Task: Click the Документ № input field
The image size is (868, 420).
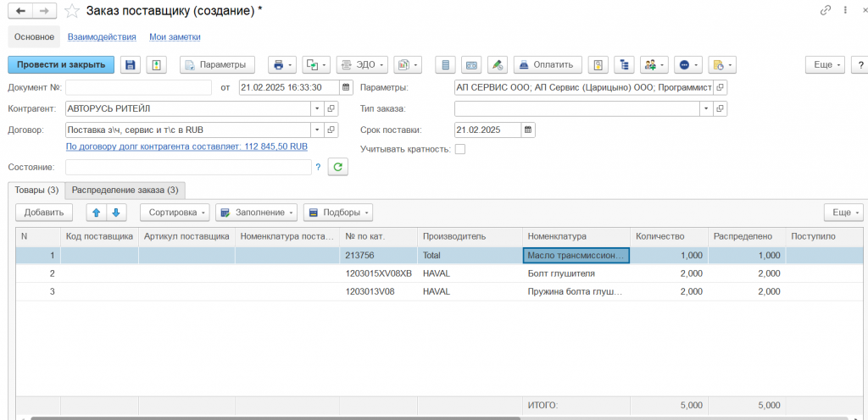Action: tap(138, 87)
